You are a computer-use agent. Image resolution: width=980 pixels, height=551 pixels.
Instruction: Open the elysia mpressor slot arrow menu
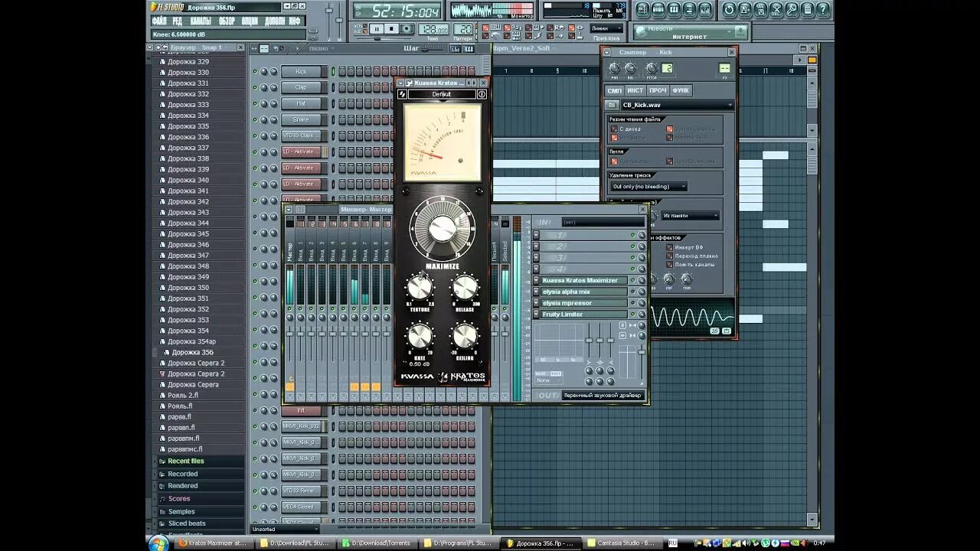[x=536, y=303]
